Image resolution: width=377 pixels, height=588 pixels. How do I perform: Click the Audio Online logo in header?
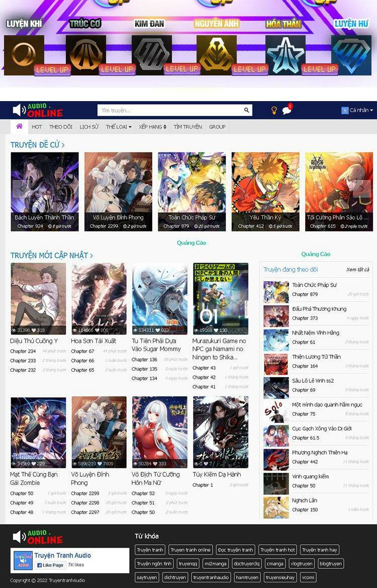tap(38, 110)
